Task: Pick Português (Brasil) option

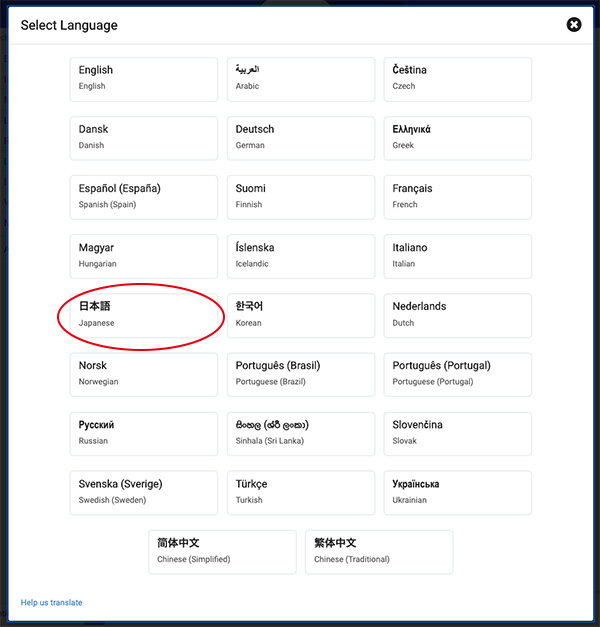Action: pos(301,374)
